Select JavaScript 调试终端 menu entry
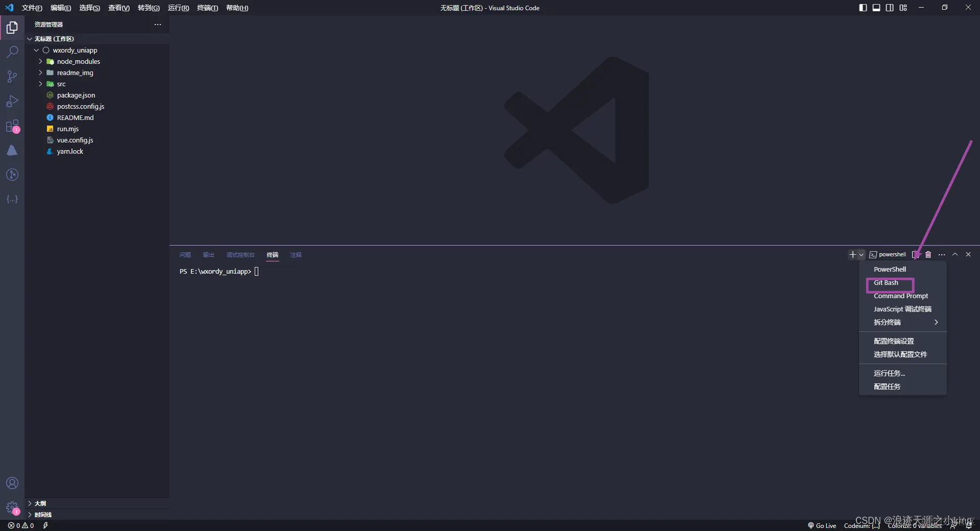This screenshot has height=531, width=980. click(x=903, y=309)
